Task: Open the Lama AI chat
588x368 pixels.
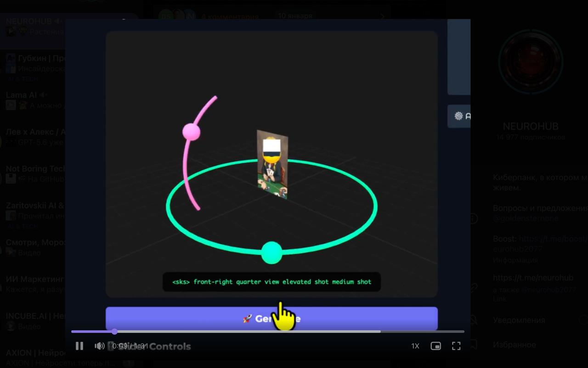Action: point(33,100)
